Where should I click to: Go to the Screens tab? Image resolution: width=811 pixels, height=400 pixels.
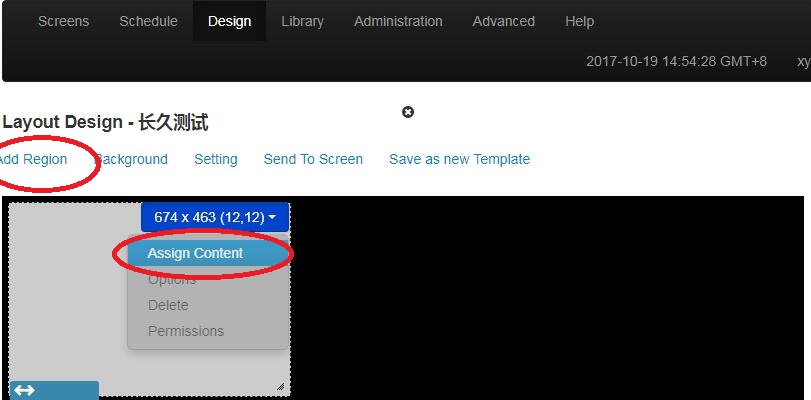pyautogui.click(x=63, y=21)
